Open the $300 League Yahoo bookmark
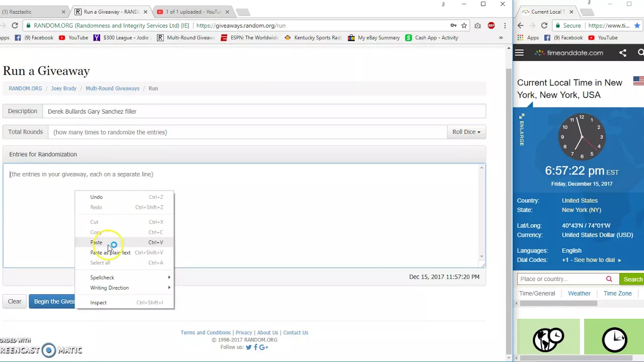 tap(121, 38)
